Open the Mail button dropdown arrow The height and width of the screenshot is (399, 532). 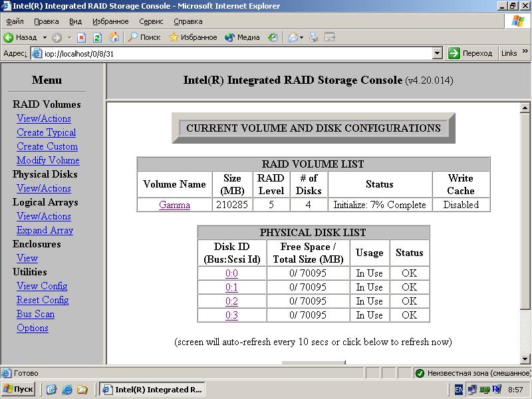301,37
